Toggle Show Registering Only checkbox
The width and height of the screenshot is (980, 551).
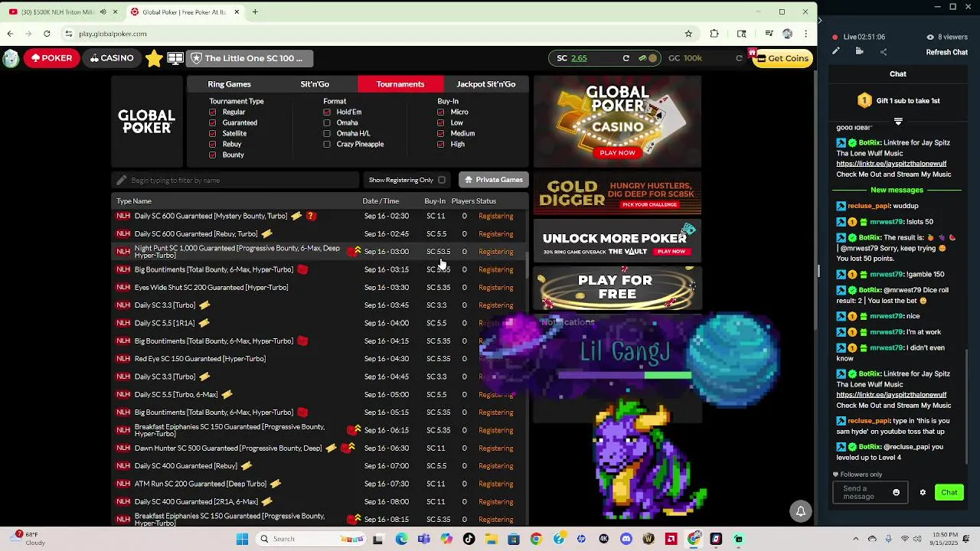pos(442,180)
